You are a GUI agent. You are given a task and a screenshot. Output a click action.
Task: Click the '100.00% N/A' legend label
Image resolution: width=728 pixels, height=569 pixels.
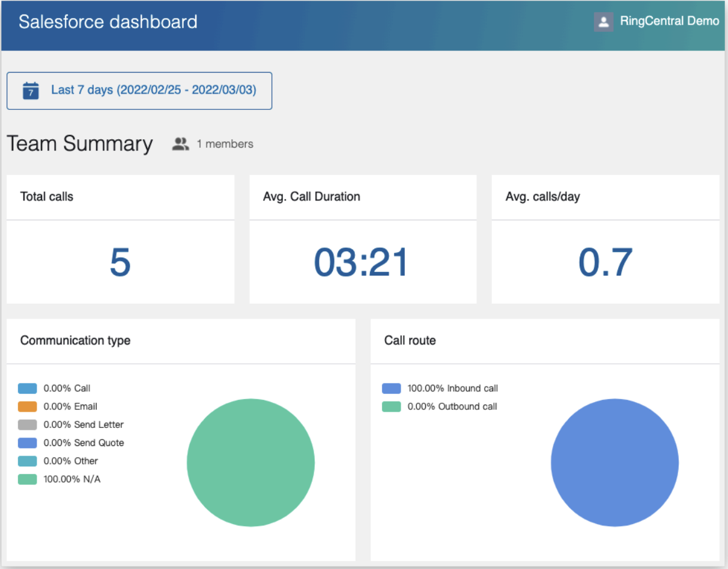pos(72,479)
